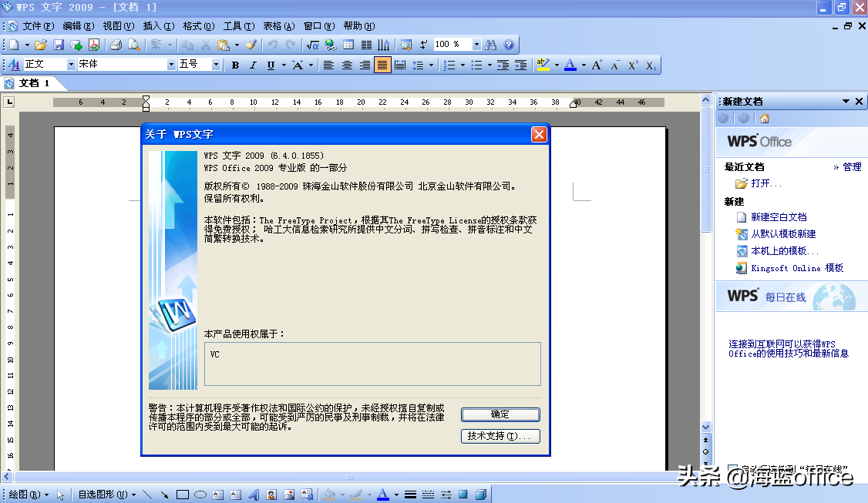868x503 pixels.
Task: Open the font dropdown showing 宋体
Action: [171, 65]
